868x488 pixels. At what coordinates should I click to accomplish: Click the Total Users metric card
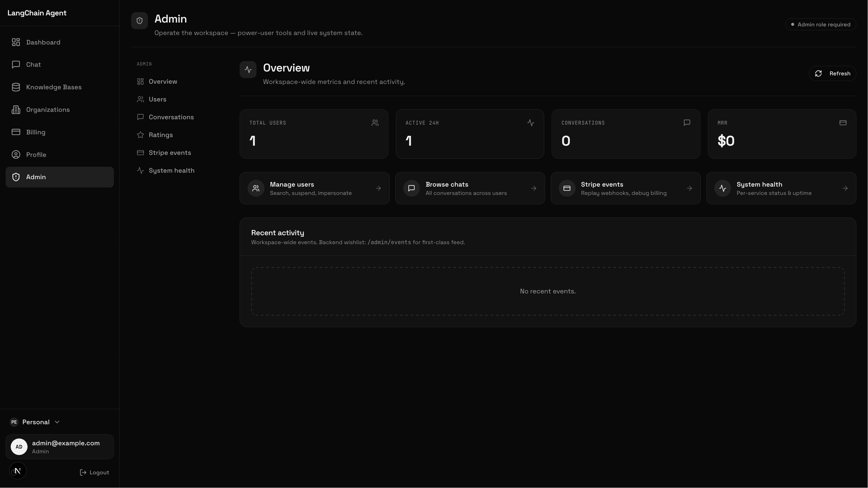tap(314, 134)
